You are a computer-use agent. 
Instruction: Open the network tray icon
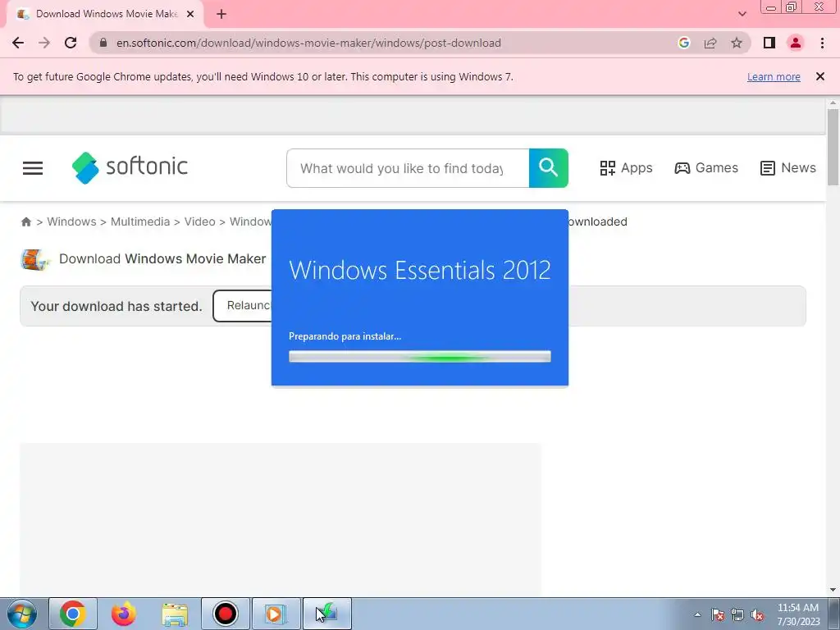[737, 614]
